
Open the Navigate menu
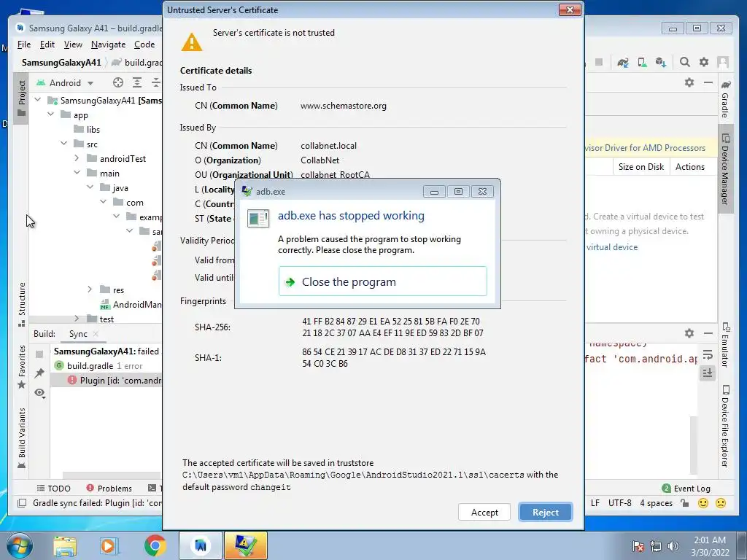click(108, 44)
